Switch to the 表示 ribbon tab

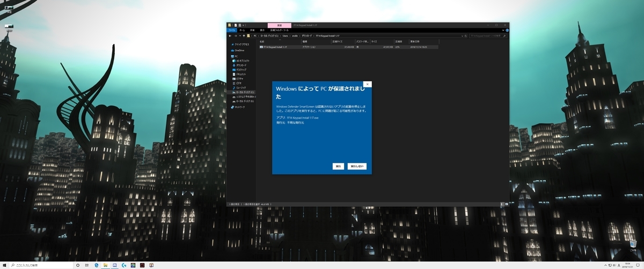(x=262, y=30)
